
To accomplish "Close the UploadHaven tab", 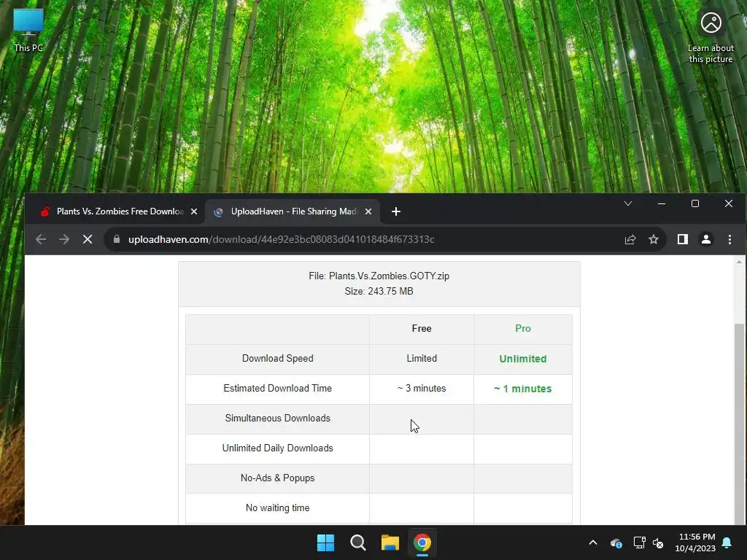I will coord(368,211).
